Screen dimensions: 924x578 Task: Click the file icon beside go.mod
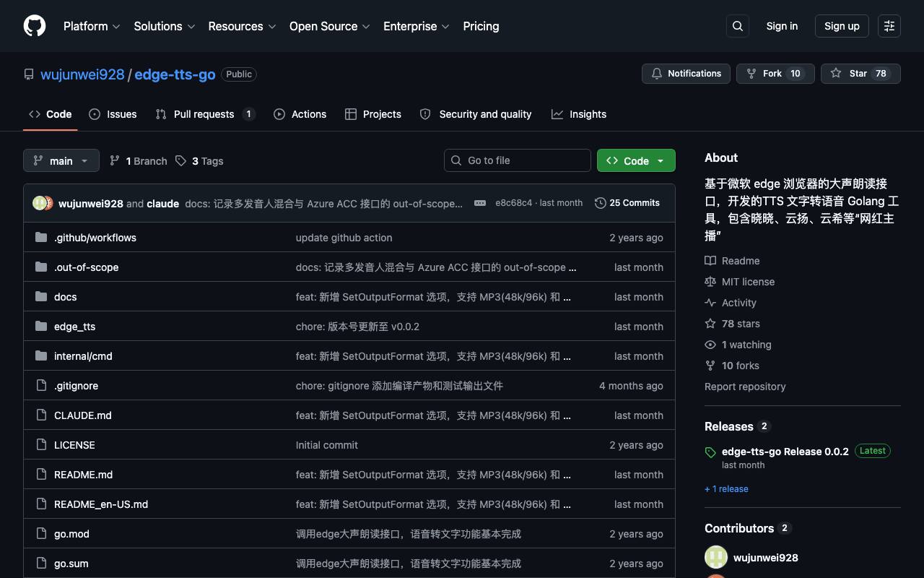click(41, 534)
